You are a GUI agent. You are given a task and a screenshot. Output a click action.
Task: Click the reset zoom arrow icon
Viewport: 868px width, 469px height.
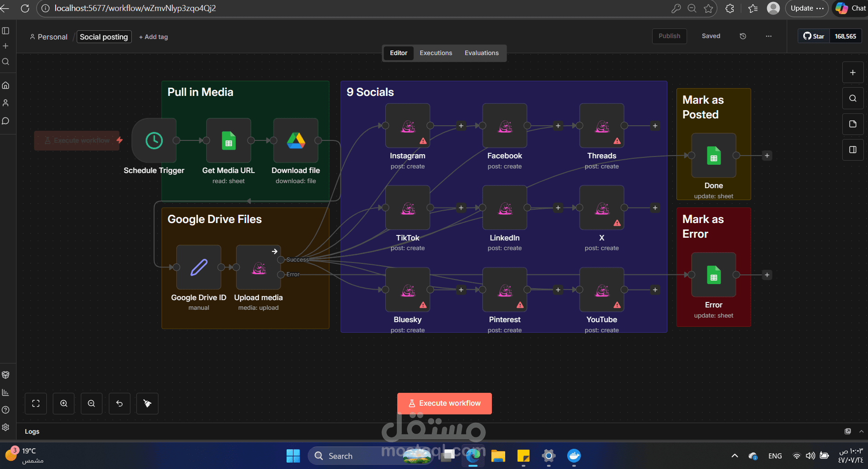point(119,403)
